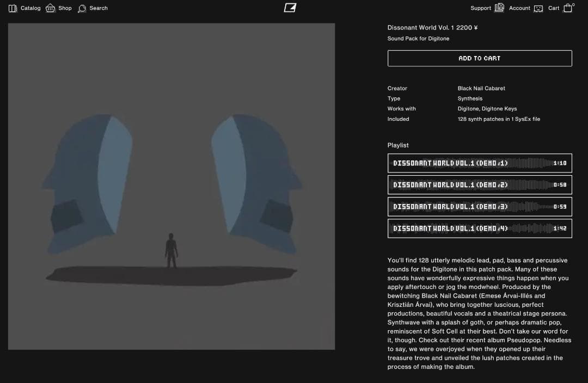Viewport: 588px width, 383px height.
Task: Click the Playlist heading
Action: pyautogui.click(x=398, y=145)
